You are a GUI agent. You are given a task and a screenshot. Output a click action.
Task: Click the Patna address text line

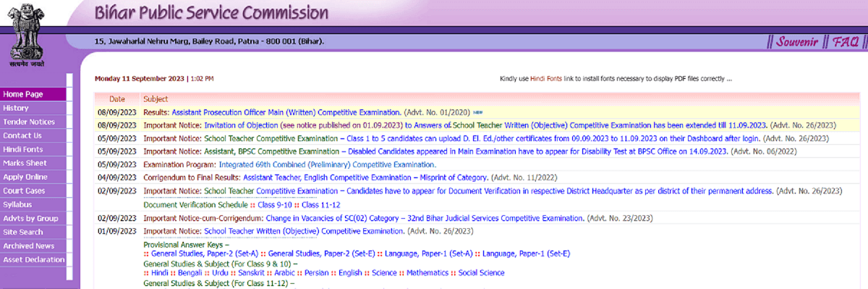coord(210,41)
